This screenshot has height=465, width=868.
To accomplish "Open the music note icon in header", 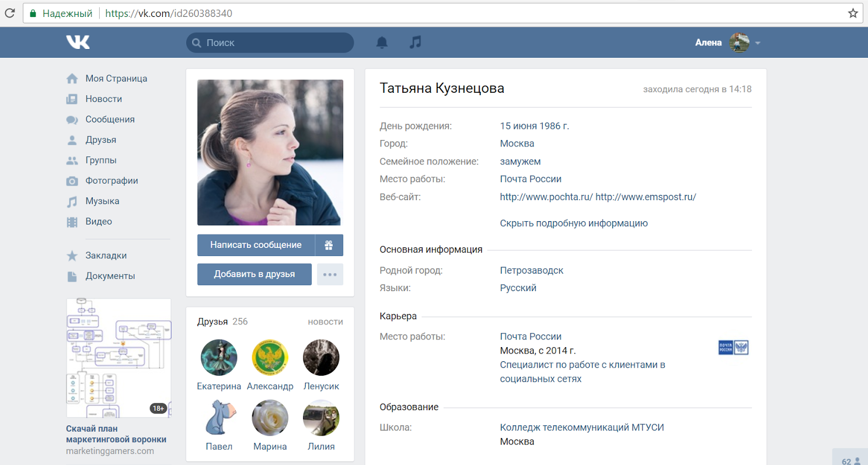I will [x=415, y=43].
